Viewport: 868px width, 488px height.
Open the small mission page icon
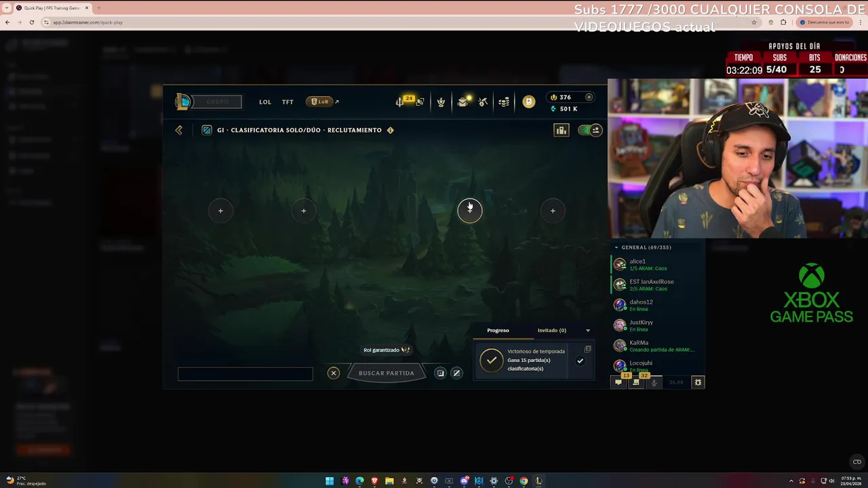588,349
